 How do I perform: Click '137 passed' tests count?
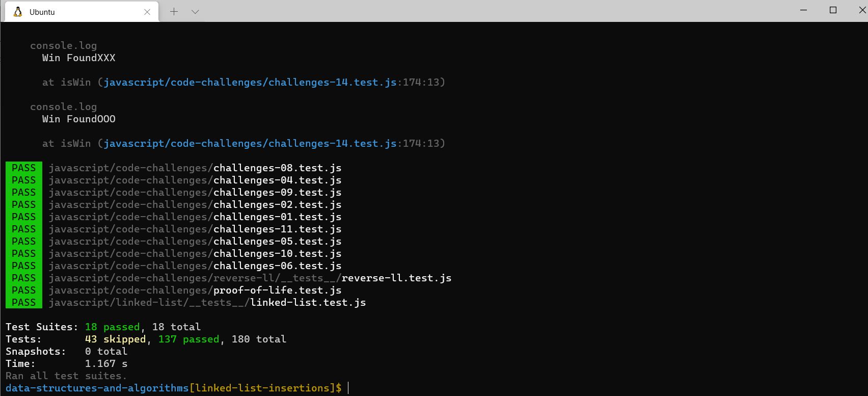tap(188, 339)
